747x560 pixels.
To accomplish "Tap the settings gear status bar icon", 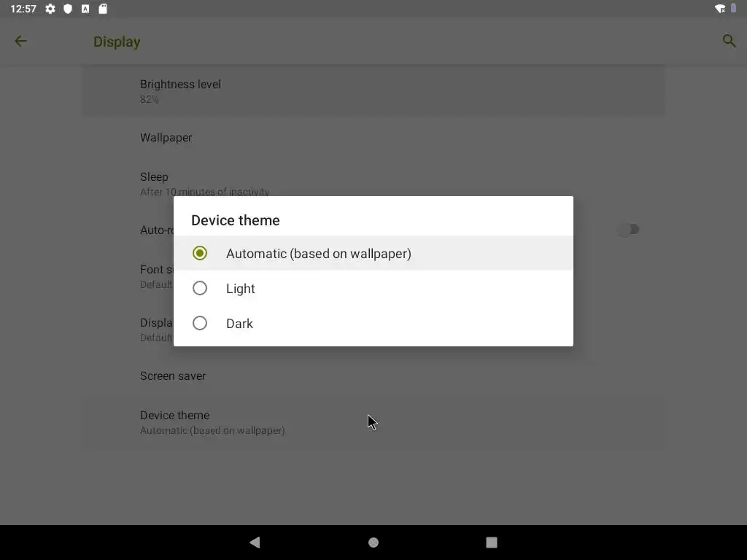I will [x=50, y=9].
